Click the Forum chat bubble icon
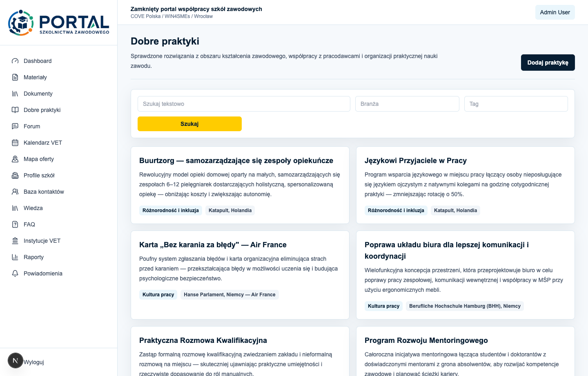Image resolution: width=588 pixels, height=376 pixels. click(x=15, y=126)
